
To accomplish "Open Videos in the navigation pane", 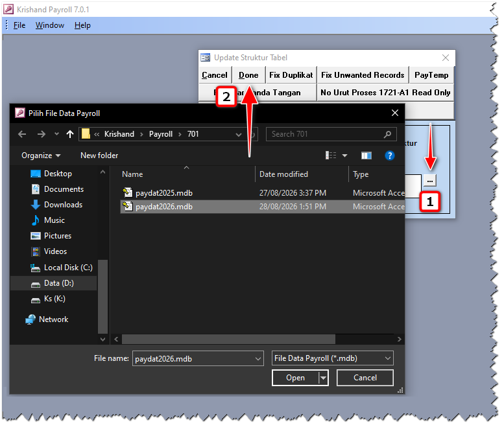I will tap(49, 251).
